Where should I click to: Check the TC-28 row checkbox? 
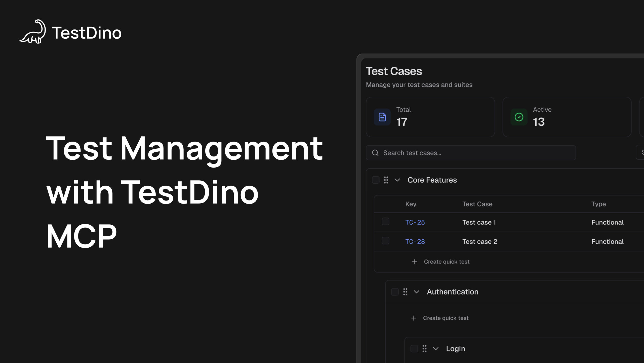385,241
